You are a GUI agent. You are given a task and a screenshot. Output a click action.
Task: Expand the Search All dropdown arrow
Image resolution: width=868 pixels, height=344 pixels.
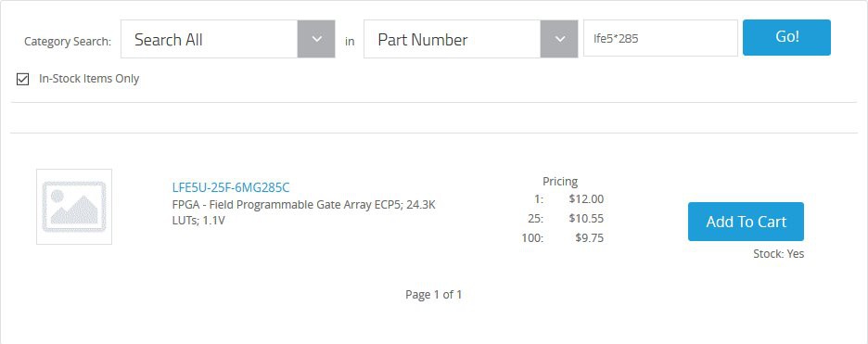(x=316, y=39)
